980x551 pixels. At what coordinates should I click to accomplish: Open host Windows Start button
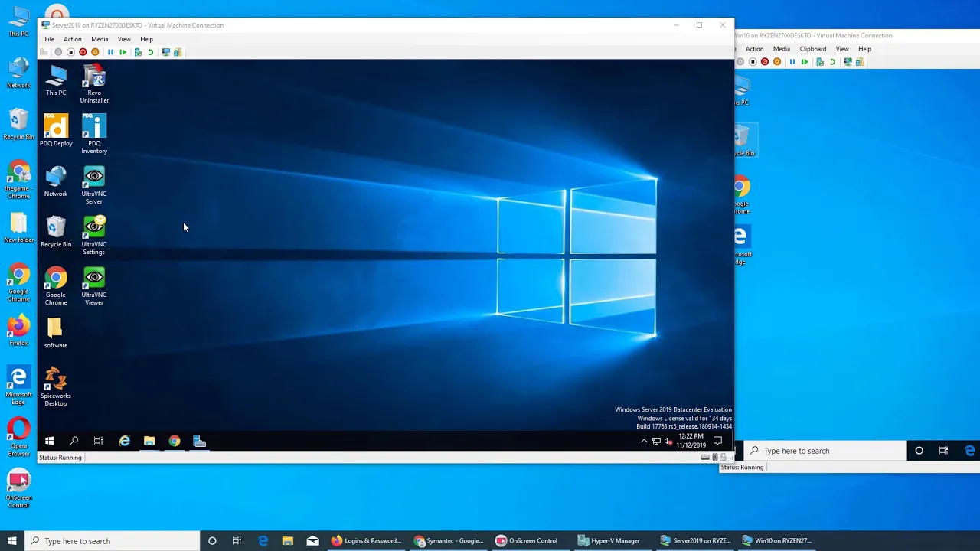click(11, 541)
